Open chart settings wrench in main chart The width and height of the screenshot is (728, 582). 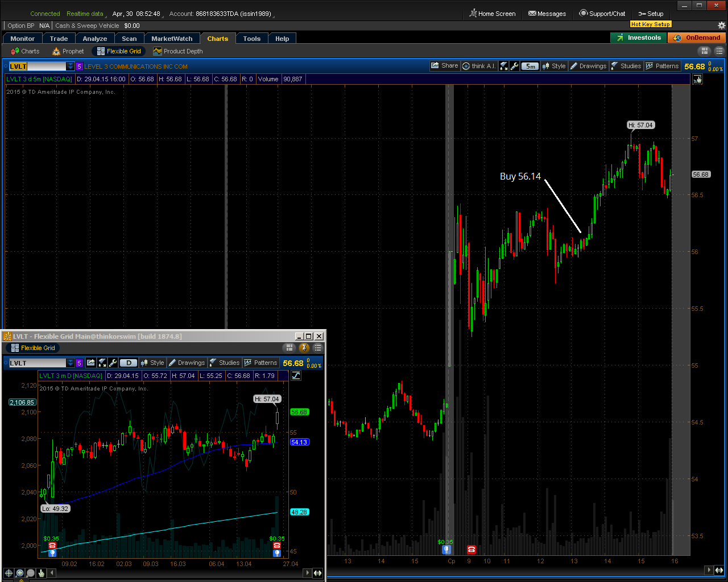coord(515,66)
